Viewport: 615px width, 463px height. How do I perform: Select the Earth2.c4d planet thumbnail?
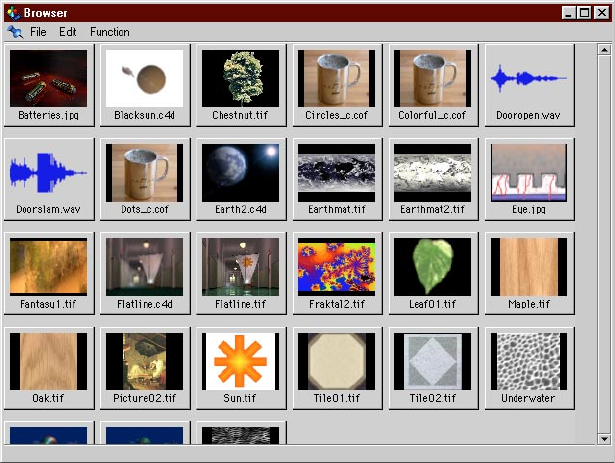point(240,173)
